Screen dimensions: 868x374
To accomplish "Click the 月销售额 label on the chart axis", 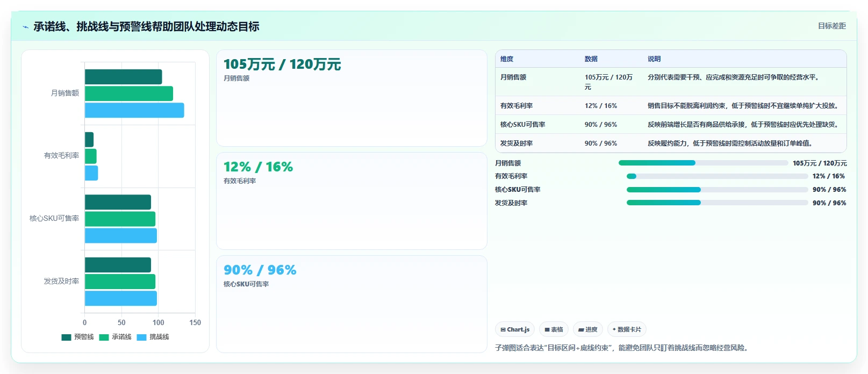I will (64, 93).
